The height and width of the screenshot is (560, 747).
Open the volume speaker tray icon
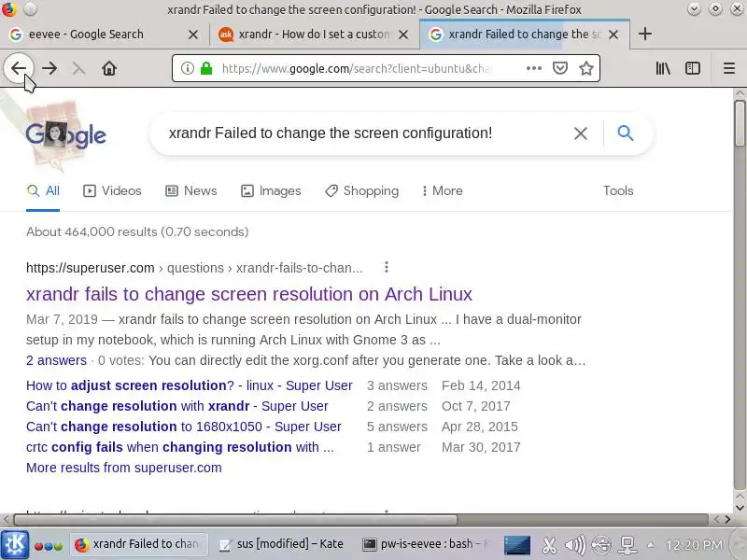pos(574,545)
